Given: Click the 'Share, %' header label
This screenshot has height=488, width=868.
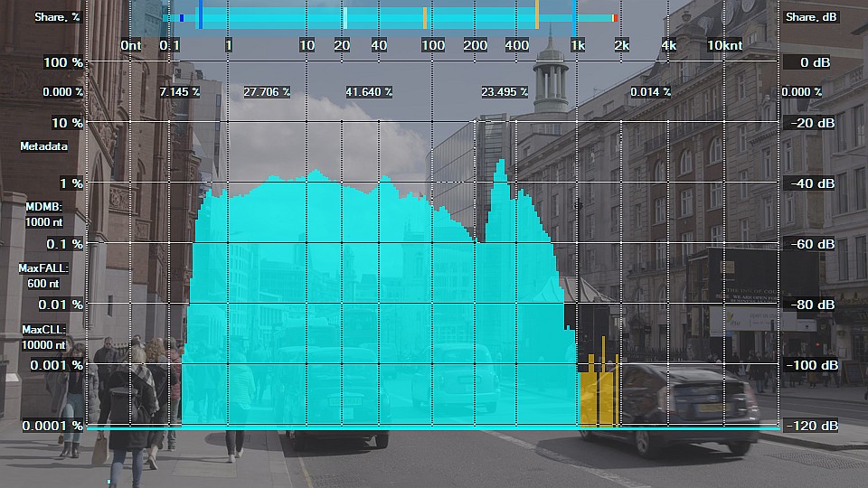Looking at the screenshot, I should point(58,17).
